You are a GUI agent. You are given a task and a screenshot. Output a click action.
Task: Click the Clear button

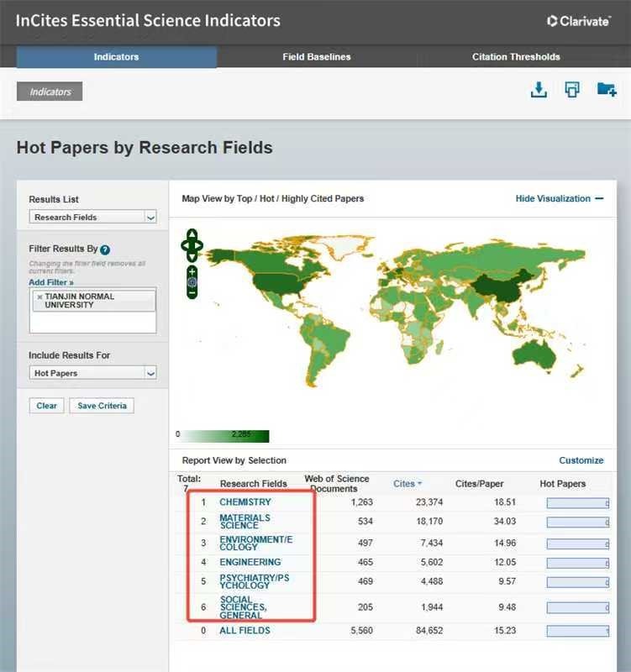[x=46, y=406]
